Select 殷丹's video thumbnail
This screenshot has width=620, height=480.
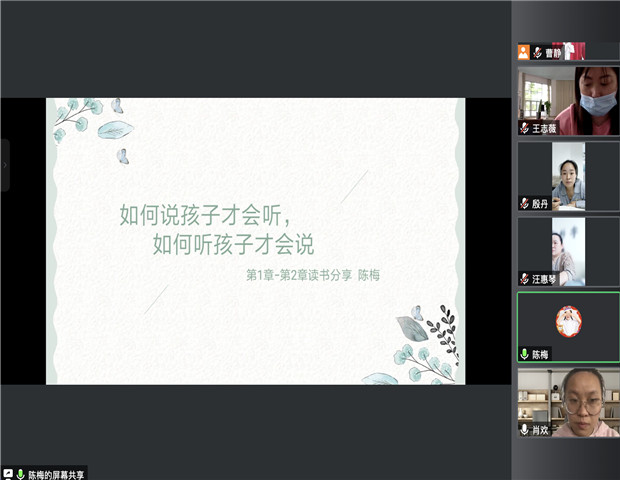coord(566,176)
